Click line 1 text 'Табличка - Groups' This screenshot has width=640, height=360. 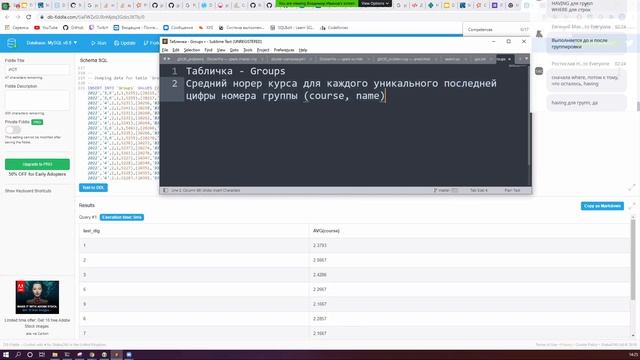click(x=236, y=71)
